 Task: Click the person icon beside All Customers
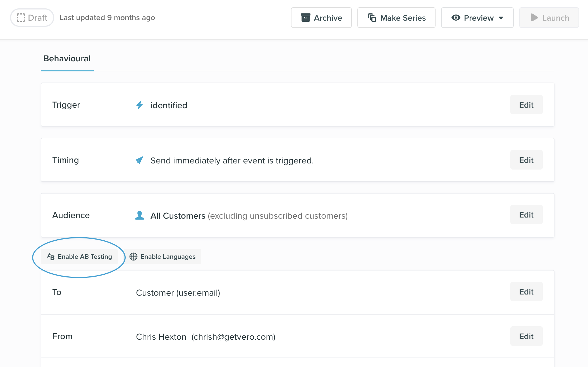pos(140,215)
